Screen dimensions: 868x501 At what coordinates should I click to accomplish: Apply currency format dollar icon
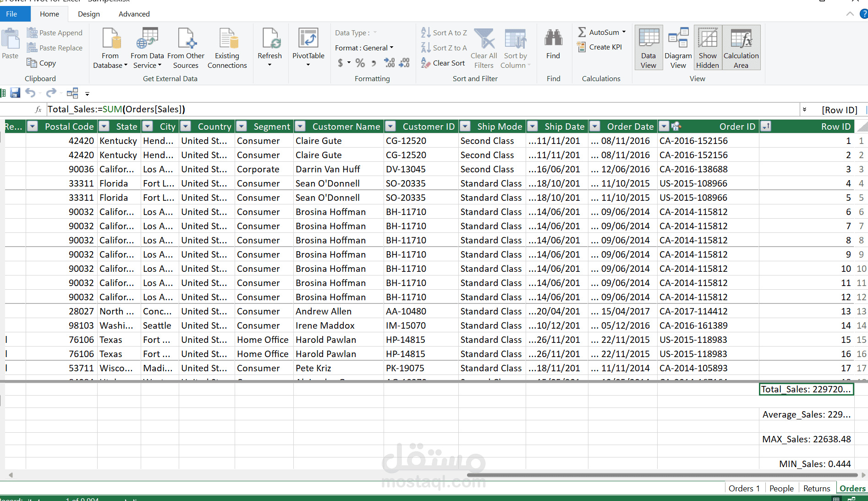(341, 63)
